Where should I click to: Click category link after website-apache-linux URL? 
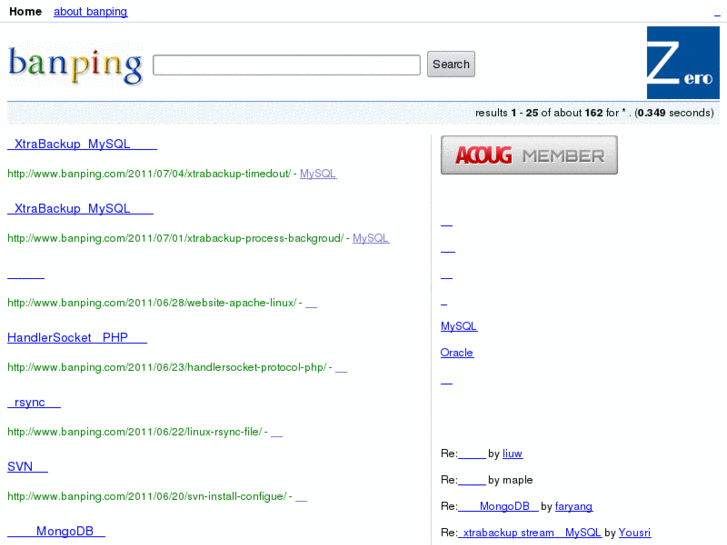311,303
